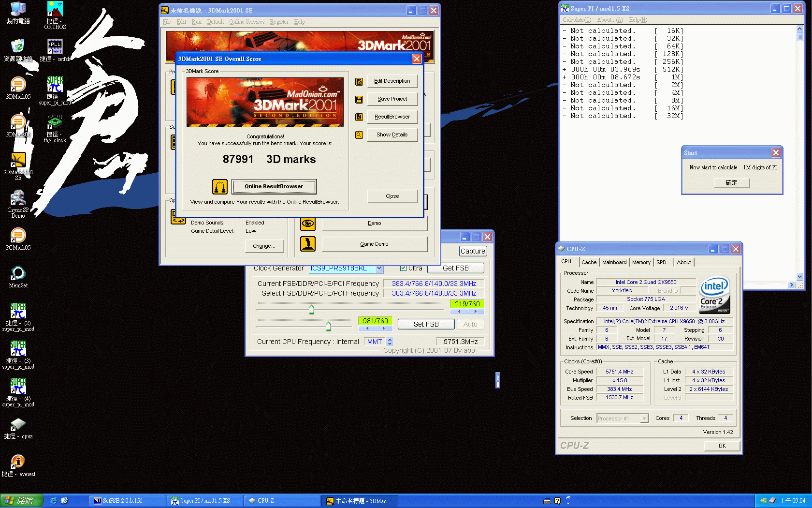Open the 3DMark05 desktop shortcut
This screenshot has height=508, width=812.
click(18, 88)
